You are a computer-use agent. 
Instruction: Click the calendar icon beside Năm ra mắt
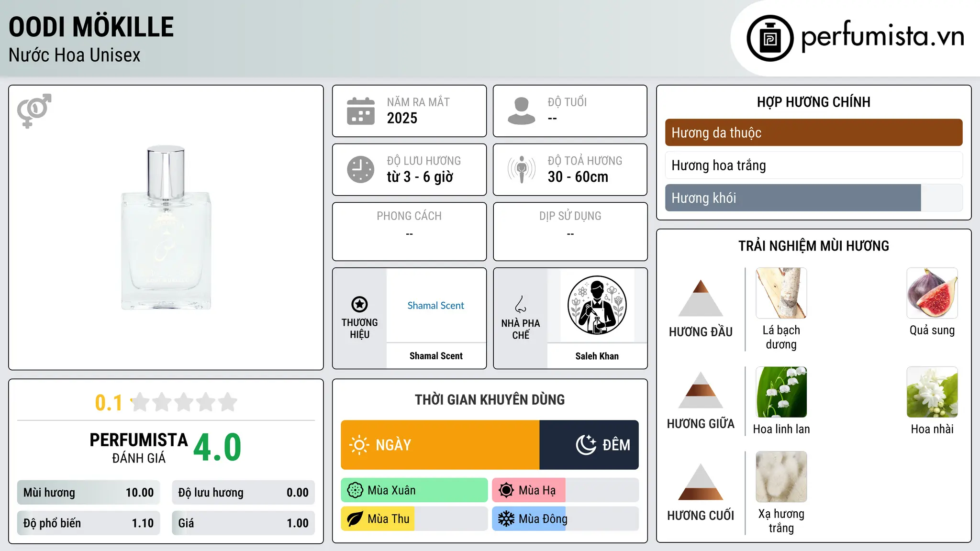361,111
